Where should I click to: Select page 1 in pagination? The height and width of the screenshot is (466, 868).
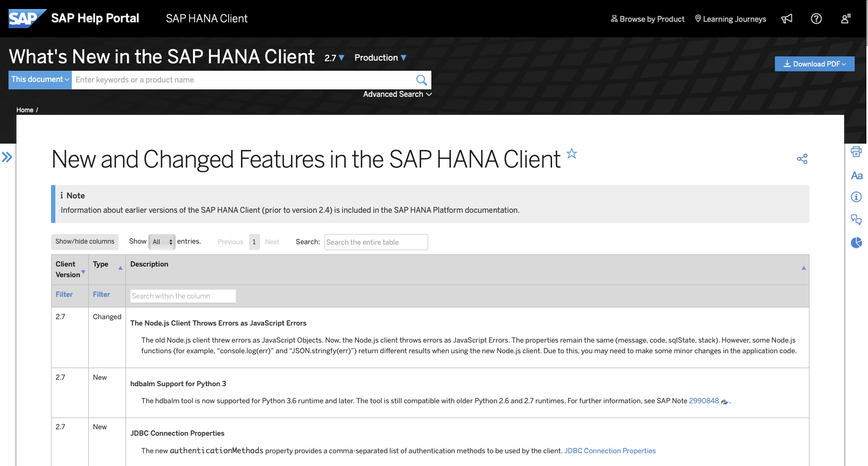pos(254,242)
